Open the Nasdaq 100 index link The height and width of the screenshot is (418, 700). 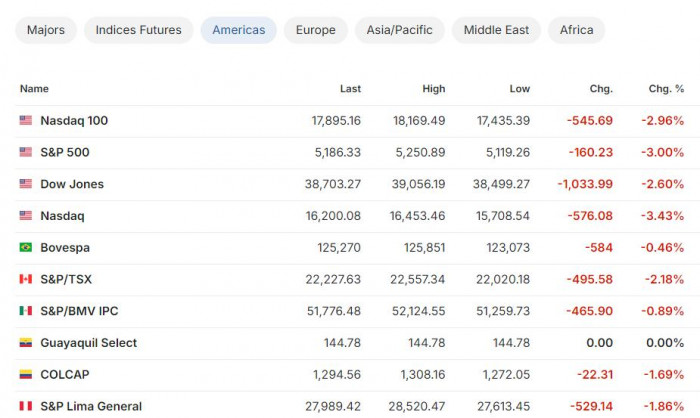coord(74,121)
